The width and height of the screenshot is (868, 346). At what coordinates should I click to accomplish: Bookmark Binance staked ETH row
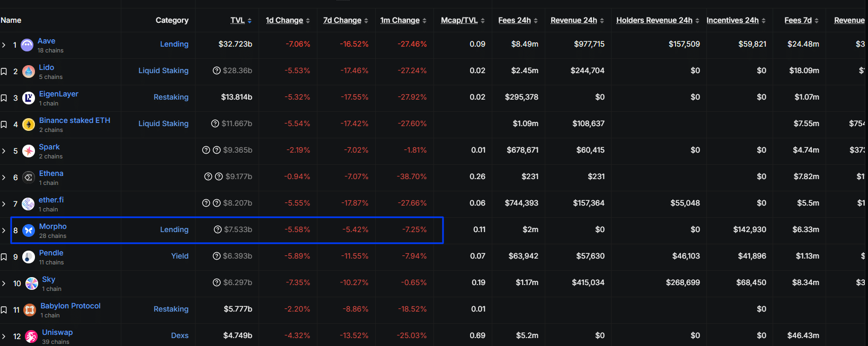tap(4, 125)
